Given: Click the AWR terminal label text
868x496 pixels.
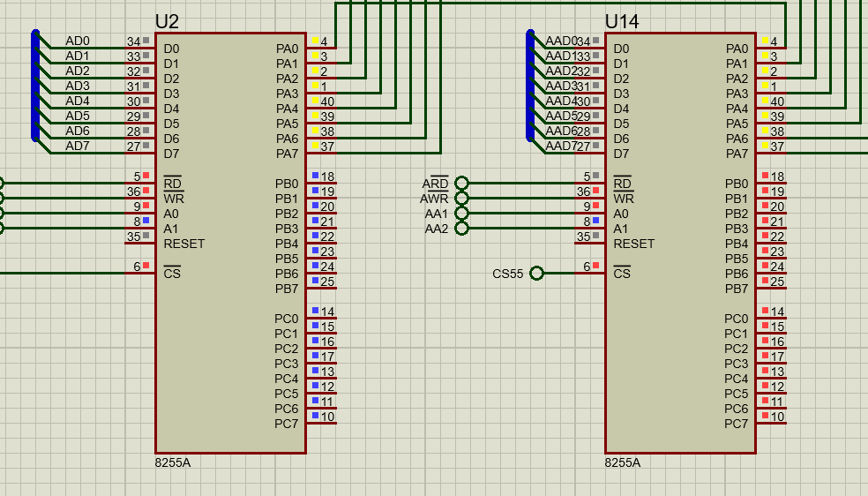Looking at the screenshot, I should [x=434, y=199].
